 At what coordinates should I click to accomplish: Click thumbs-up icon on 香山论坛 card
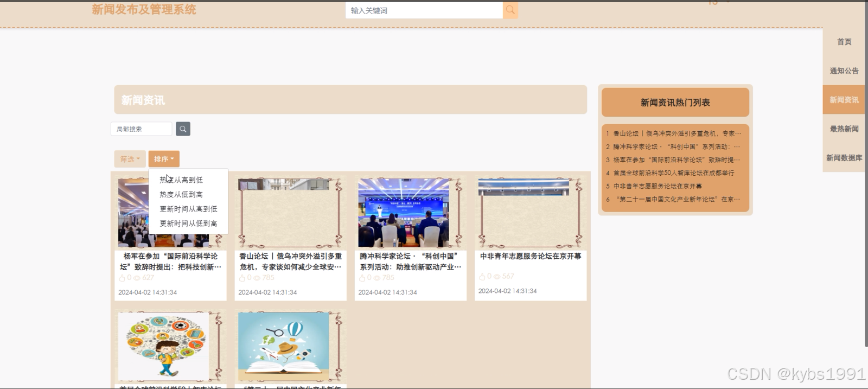pos(242,278)
